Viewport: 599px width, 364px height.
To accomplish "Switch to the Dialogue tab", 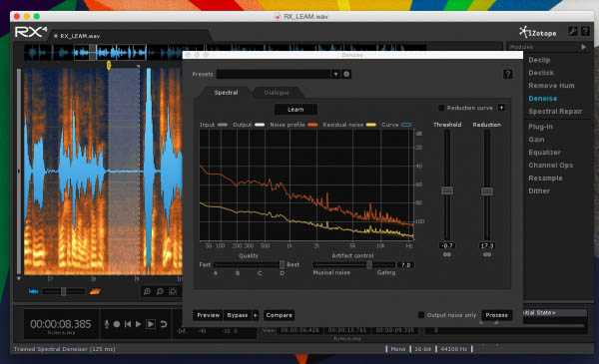I will 277,93.
